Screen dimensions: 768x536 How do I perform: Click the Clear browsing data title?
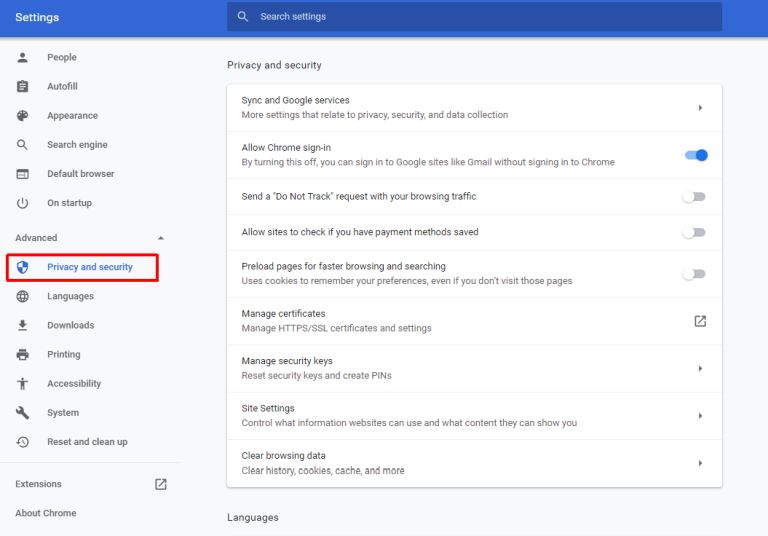click(283, 456)
